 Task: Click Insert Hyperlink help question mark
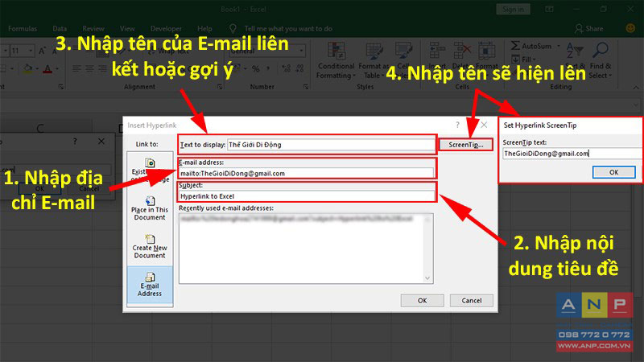pyautogui.click(x=457, y=125)
